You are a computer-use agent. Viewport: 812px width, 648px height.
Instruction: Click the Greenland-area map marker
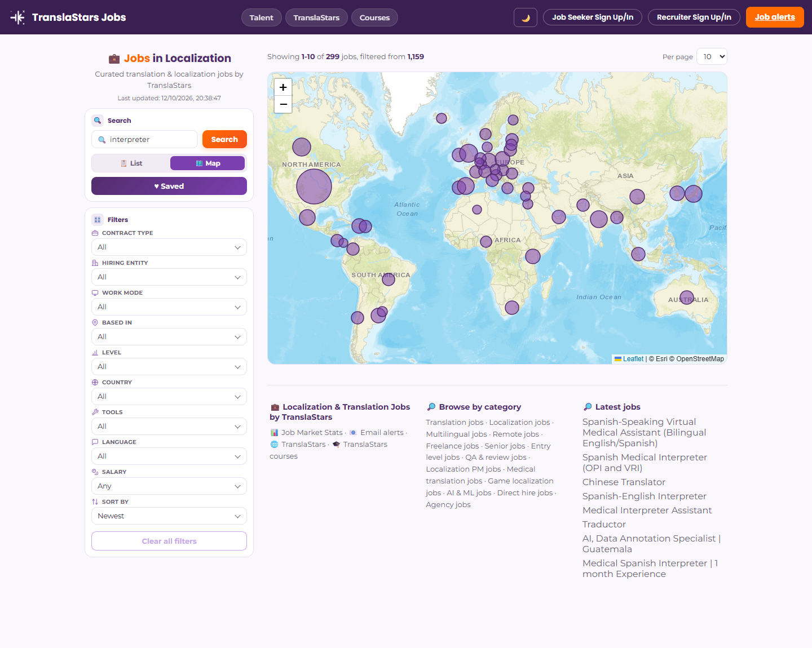442,118
